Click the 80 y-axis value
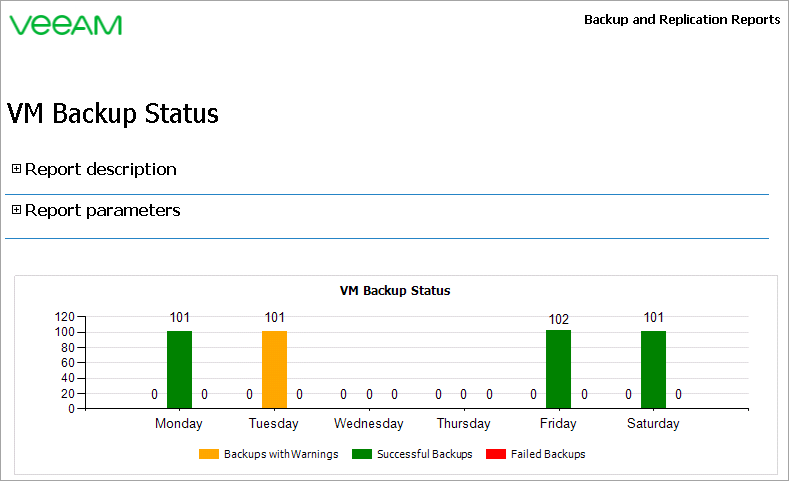Image resolution: width=789 pixels, height=481 pixels. tap(68, 348)
